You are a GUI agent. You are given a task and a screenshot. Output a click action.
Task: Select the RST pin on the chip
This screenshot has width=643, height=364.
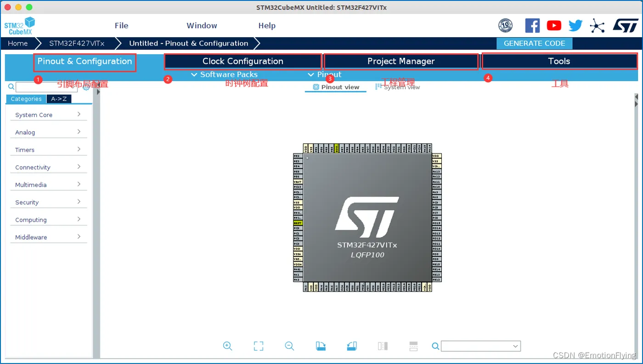(x=298, y=223)
